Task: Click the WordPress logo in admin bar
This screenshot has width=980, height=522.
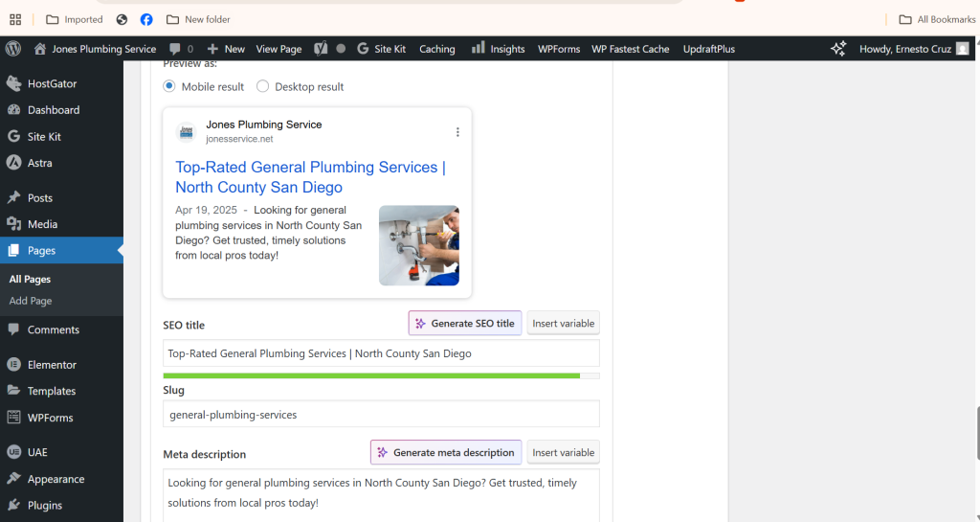Action: (13, 49)
